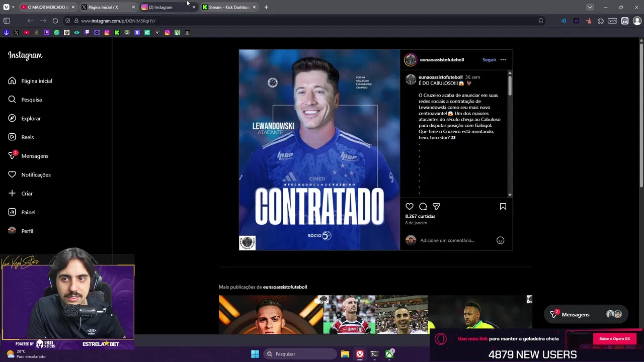Open a new tab with plus button
This screenshot has height=362, width=644.
[266, 7]
